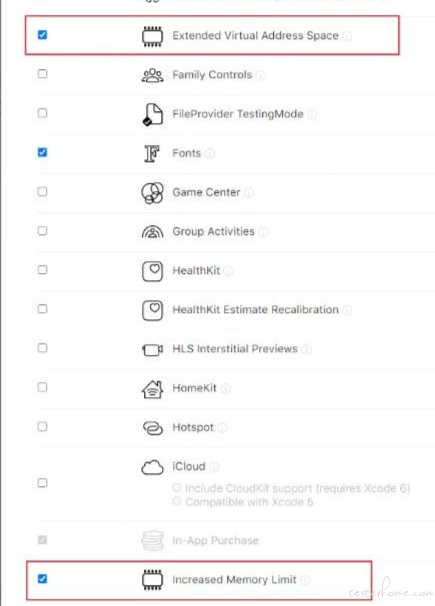The width and height of the screenshot is (435, 606).
Task: Uncheck Increased Memory Limit checkbox
Action: tap(42, 579)
